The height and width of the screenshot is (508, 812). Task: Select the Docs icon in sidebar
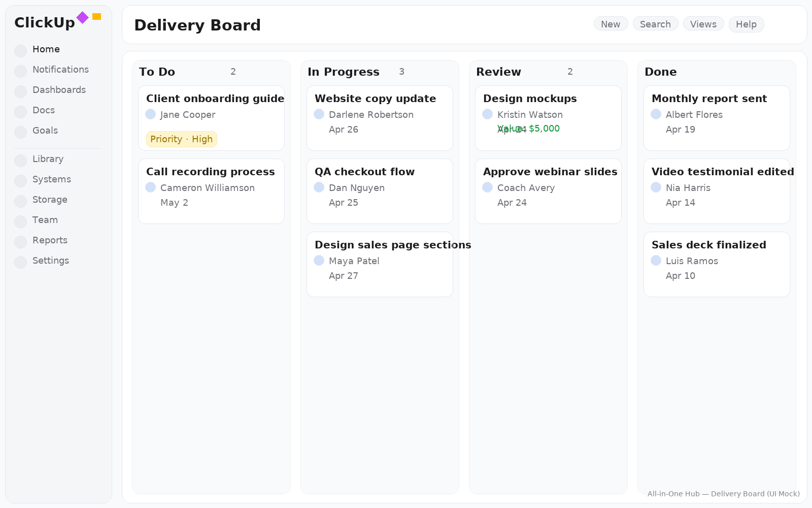[x=21, y=112]
